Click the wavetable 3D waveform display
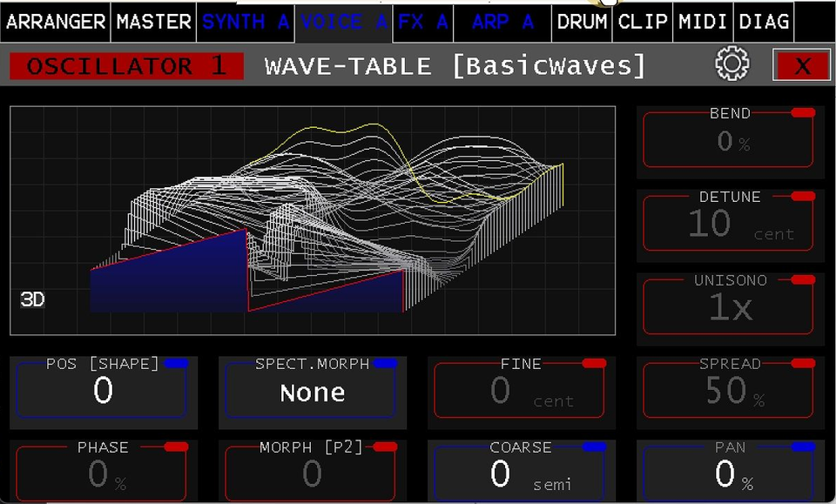The height and width of the screenshot is (504, 836). point(313,220)
